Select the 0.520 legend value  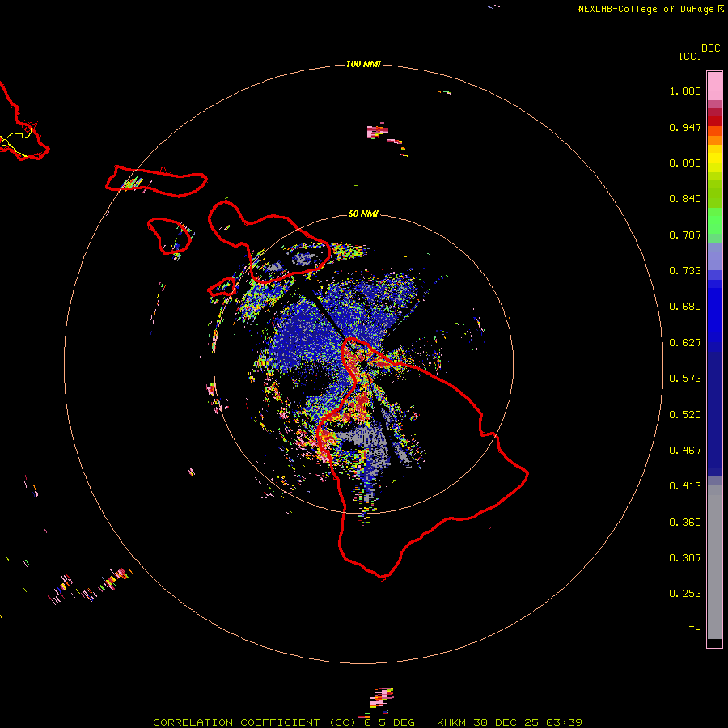(x=685, y=415)
